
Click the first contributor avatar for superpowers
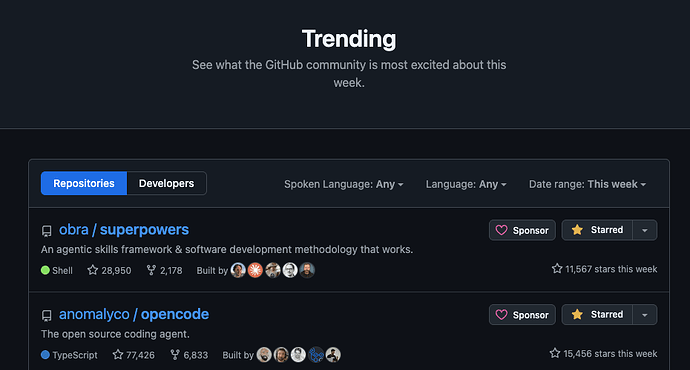point(238,270)
